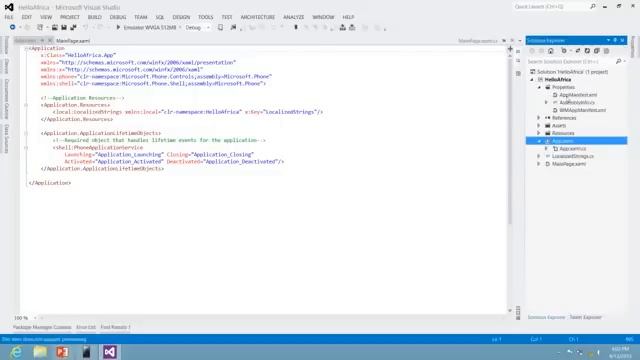Open the phone emulator from the taskbar

tap(86, 352)
